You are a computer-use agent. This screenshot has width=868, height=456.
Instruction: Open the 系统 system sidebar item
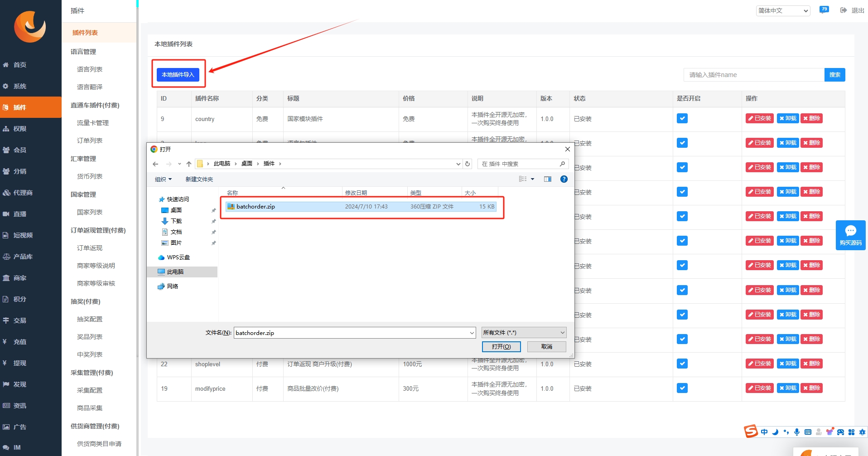pyautogui.click(x=30, y=86)
